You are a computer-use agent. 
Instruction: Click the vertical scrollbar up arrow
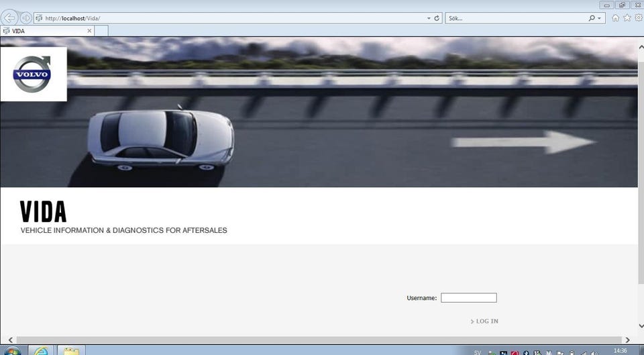641,48
